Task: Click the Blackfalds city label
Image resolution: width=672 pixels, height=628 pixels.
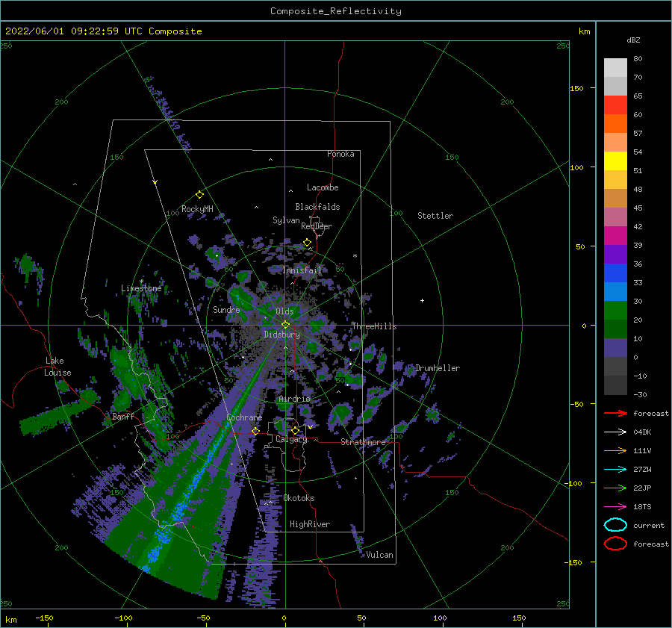Action: tap(317, 207)
